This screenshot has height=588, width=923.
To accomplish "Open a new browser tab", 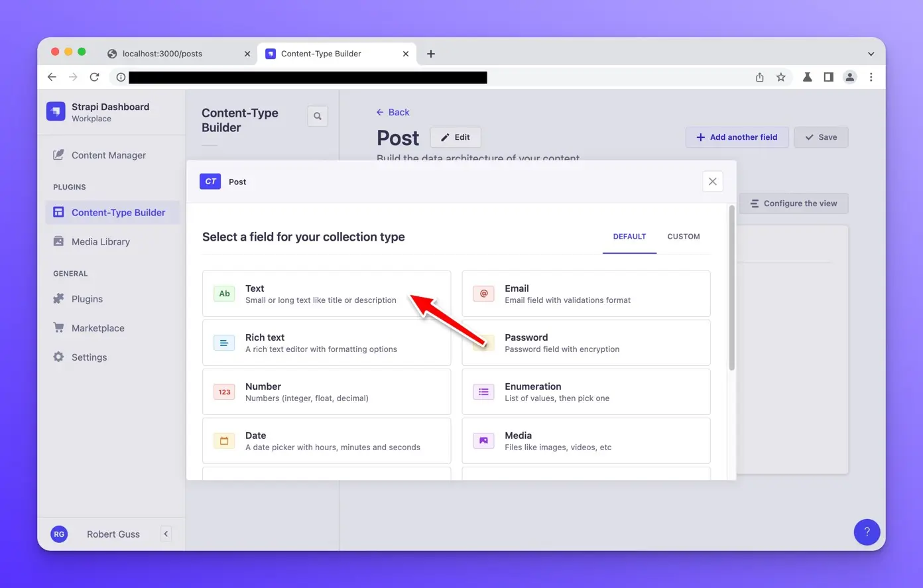I will point(431,54).
